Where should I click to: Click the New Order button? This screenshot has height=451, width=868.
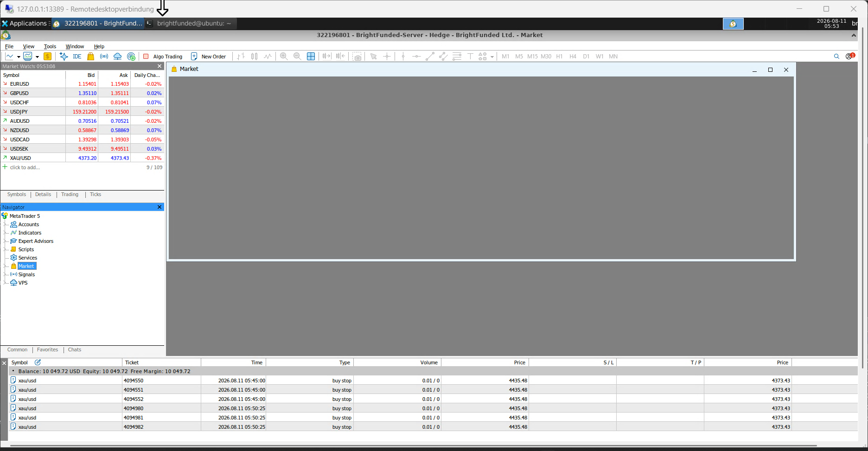point(209,57)
